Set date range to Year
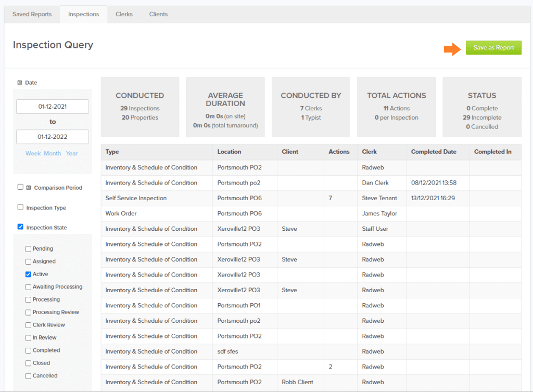The image size is (533, 392). (72, 153)
